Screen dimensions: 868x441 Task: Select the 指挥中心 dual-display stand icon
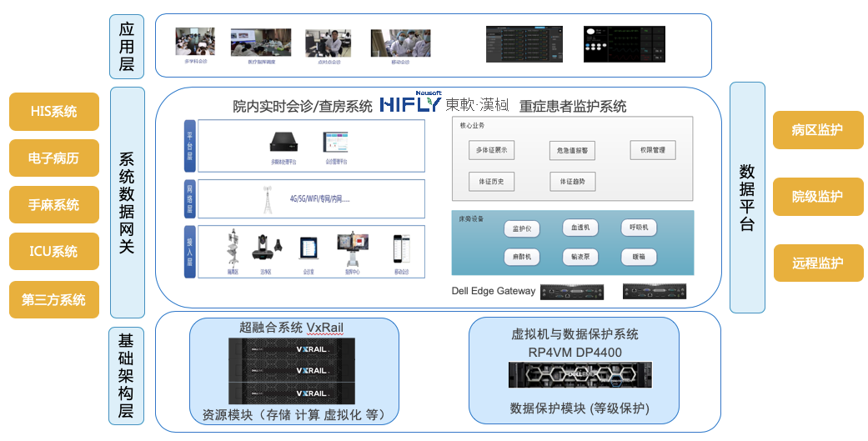pos(353,249)
